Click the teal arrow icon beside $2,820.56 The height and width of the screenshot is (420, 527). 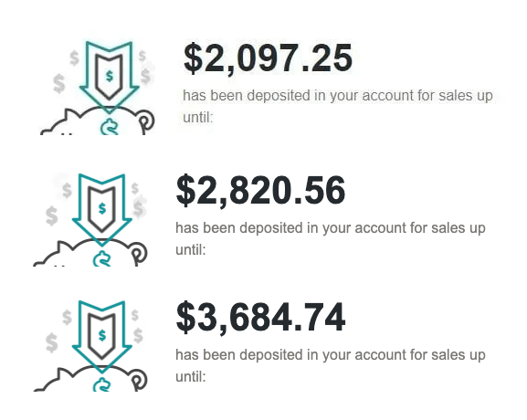[101, 210]
